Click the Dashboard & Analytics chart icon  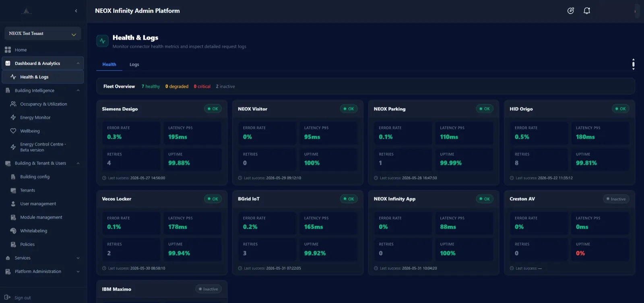pos(8,63)
